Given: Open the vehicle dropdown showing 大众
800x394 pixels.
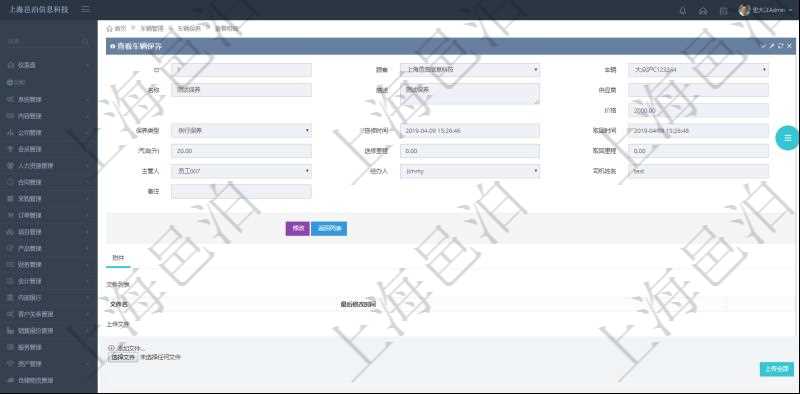Looking at the screenshot, I should [698, 70].
